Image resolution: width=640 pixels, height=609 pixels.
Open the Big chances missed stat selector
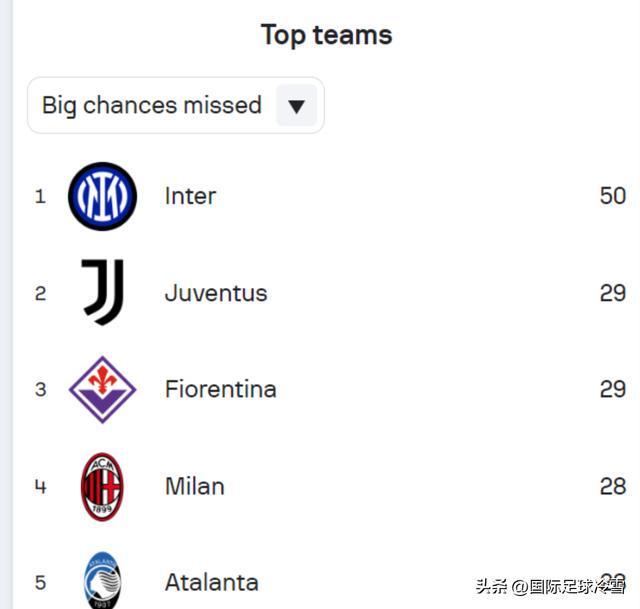[152, 106]
